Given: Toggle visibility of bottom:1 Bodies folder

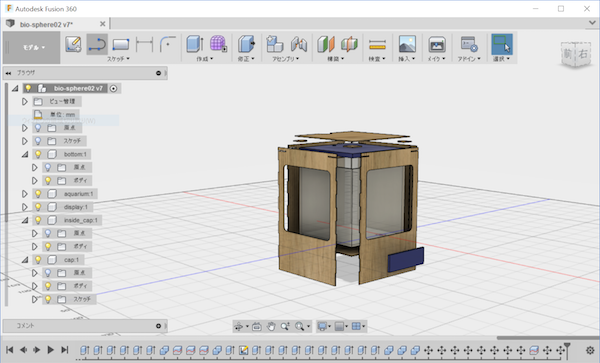Looking at the screenshot, I should tap(48, 181).
